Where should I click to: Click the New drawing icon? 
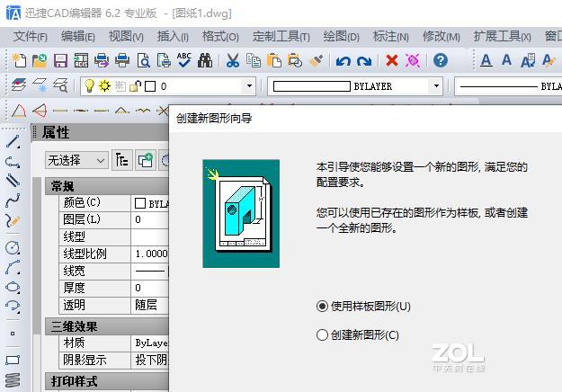coord(19,60)
